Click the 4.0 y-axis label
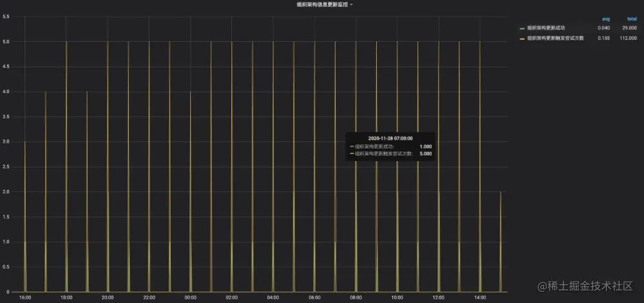The image size is (644, 303). [6, 92]
